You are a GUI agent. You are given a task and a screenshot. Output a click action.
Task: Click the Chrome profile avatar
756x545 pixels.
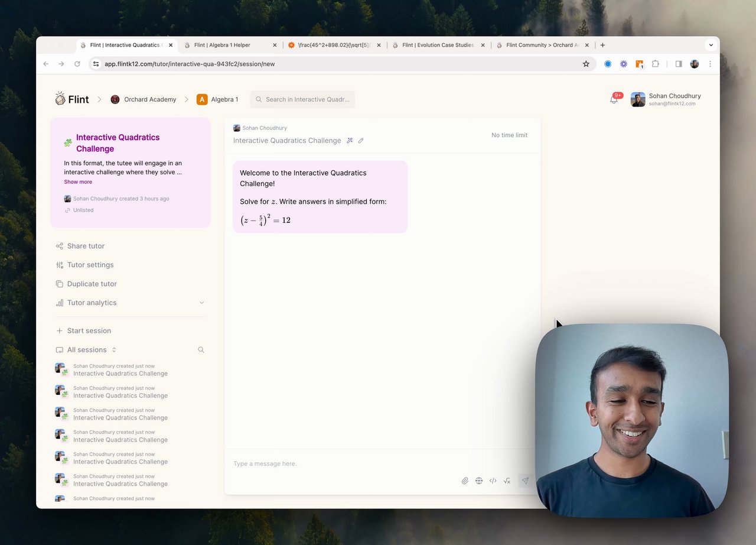[695, 64]
